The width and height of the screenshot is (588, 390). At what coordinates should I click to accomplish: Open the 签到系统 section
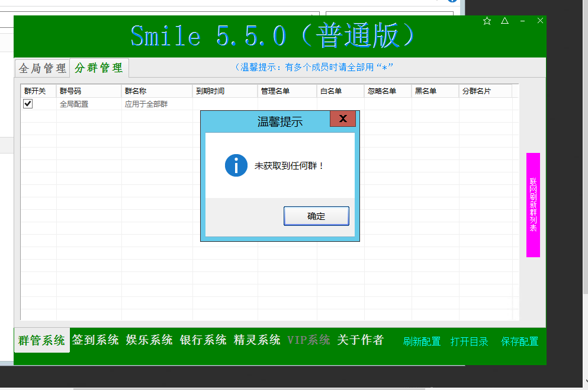point(95,340)
